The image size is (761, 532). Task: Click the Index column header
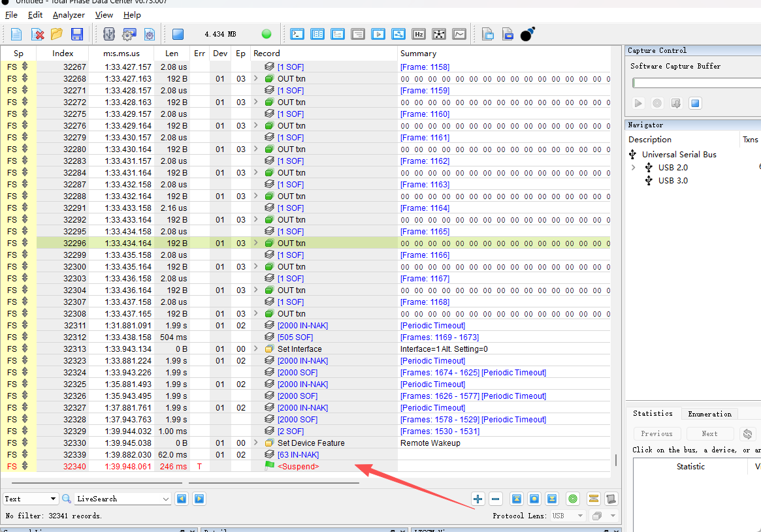tap(63, 54)
